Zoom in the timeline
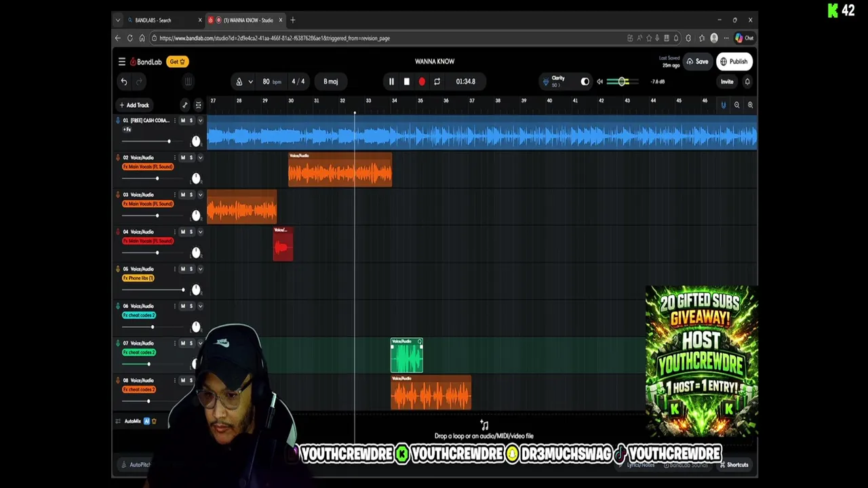This screenshot has width=868, height=488. point(750,105)
